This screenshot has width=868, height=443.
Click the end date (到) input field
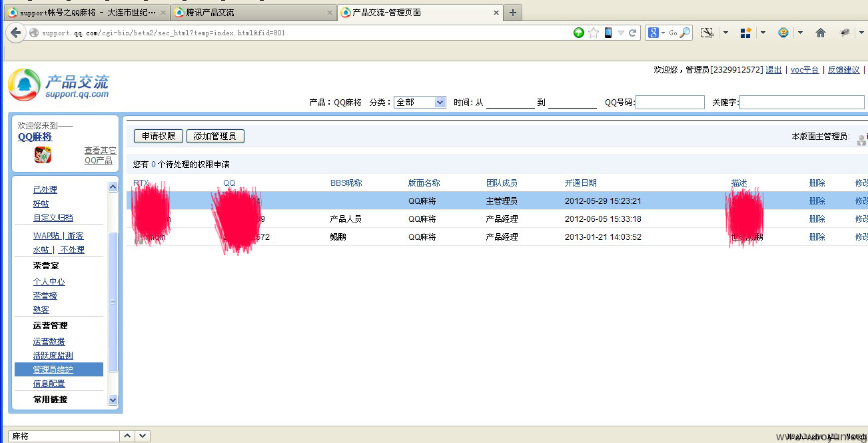pos(572,103)
